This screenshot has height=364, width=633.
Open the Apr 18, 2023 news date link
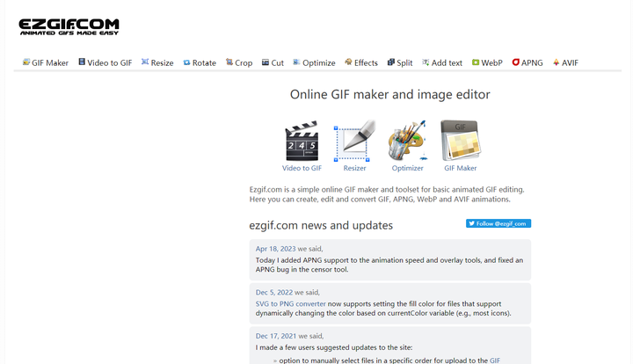pyautogui.click(x=275, y=249)
